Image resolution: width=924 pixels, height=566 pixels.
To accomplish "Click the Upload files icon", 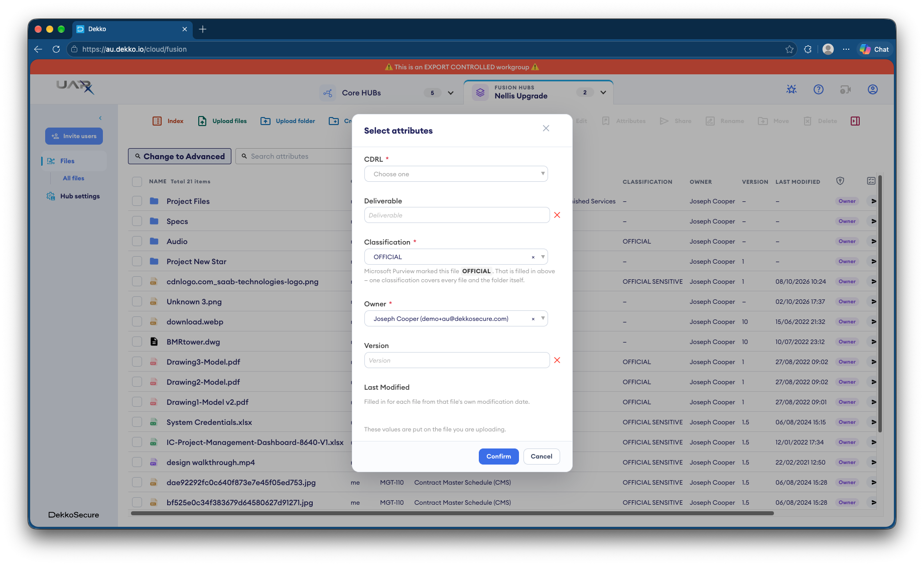I will pos(202,121).
